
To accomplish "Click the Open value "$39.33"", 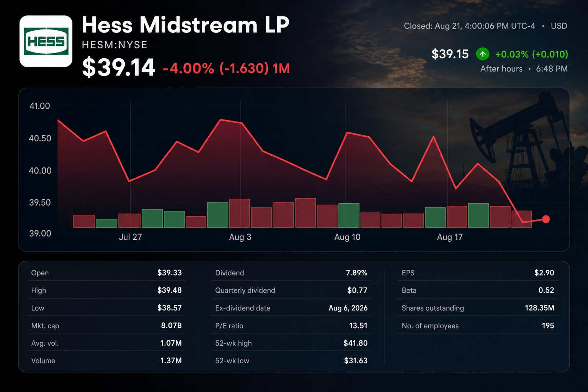I will click(170, 273).
